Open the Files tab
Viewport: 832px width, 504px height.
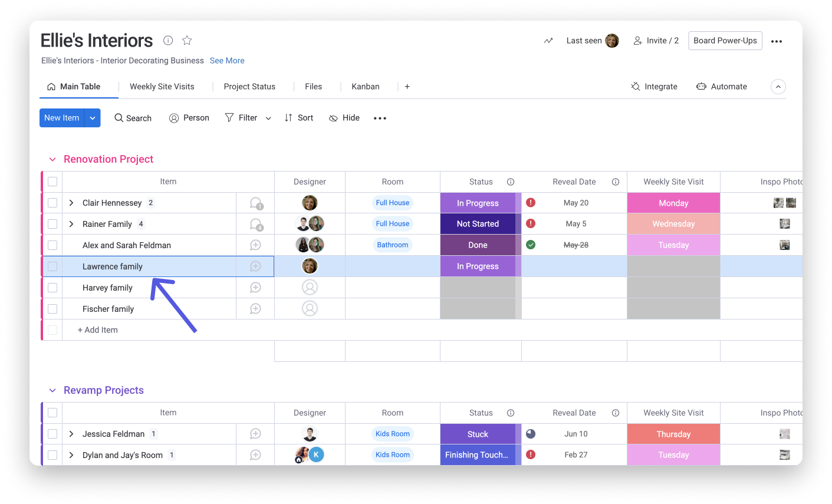click(x=313, y=87)
